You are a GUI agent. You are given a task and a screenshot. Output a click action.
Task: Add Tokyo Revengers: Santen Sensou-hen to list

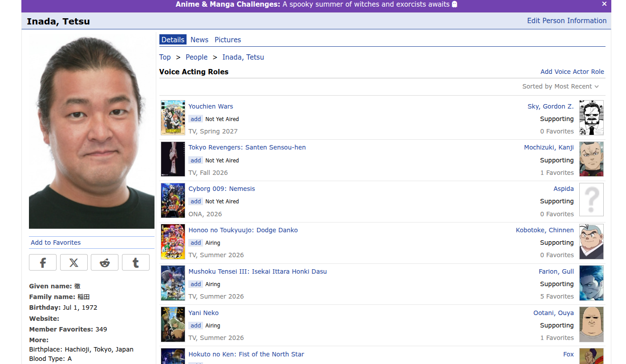click(195, 160)
